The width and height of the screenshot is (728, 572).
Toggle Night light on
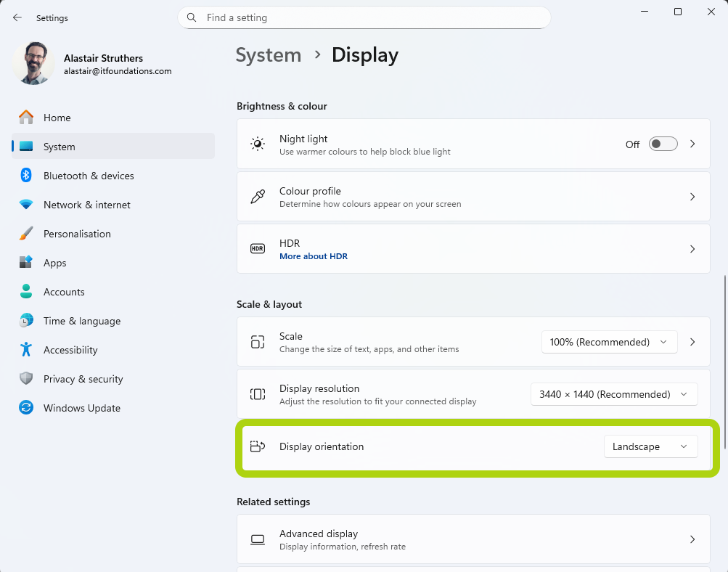coord(662,144)
